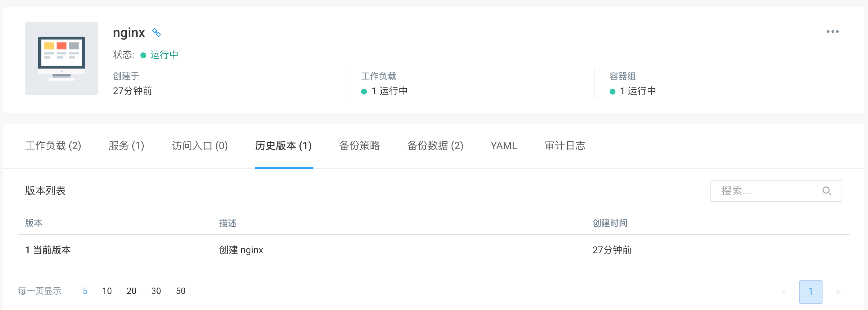Click the nginx application thumbnail image

coord(62,59)
